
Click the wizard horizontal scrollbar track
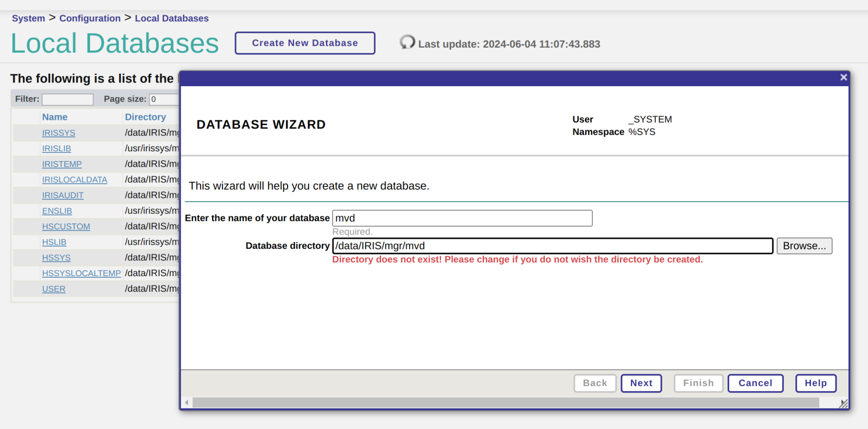tap(505, 402)
